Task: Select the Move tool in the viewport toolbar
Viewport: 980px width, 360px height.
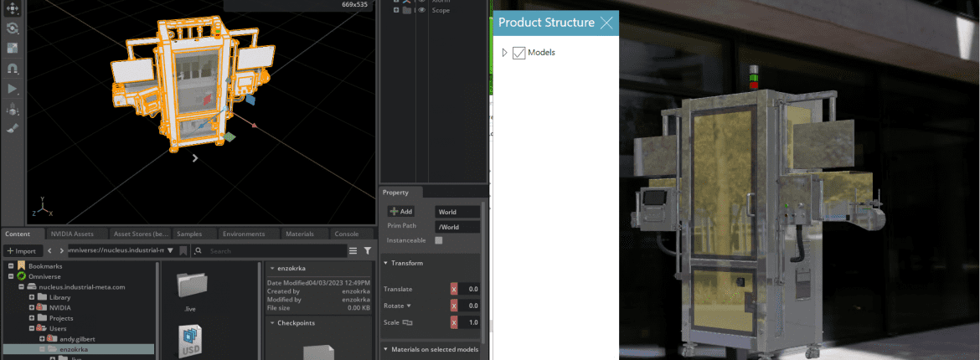Action: coord(13,8)
